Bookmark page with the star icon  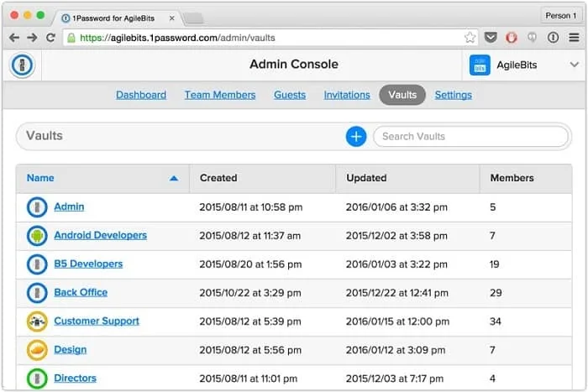[470, 38]
